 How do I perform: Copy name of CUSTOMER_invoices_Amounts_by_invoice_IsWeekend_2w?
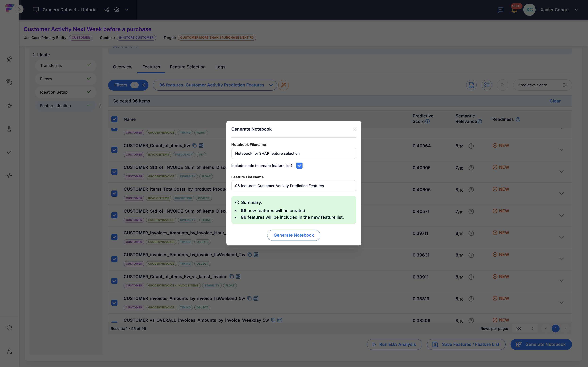[249, 255]
